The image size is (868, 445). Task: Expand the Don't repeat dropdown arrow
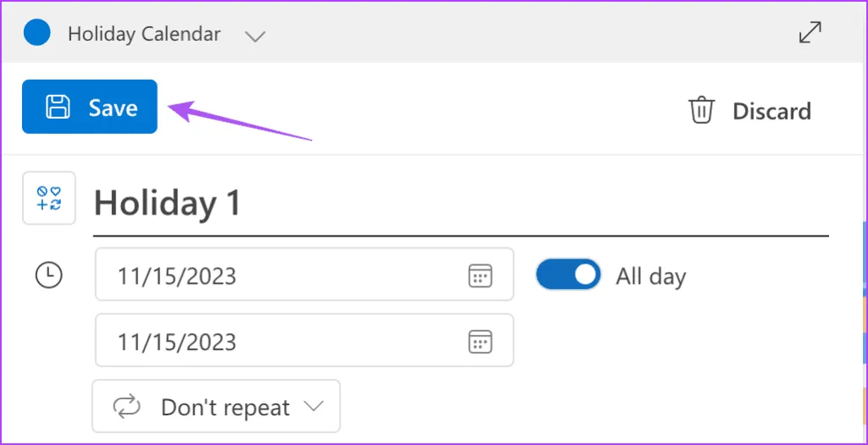[x=314, y=406]
